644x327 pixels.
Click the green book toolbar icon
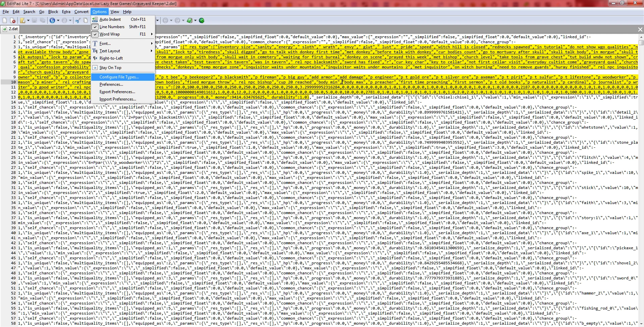click(x=190, y=20)
